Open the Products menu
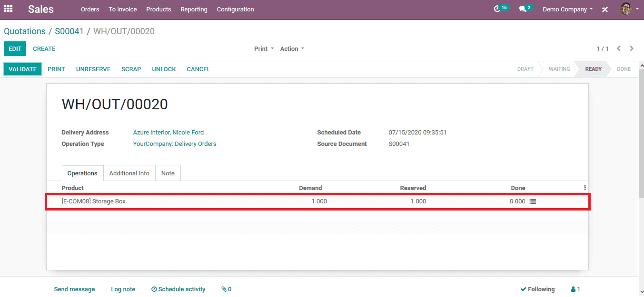Screen dimensions: 644x297 (159, 9)
